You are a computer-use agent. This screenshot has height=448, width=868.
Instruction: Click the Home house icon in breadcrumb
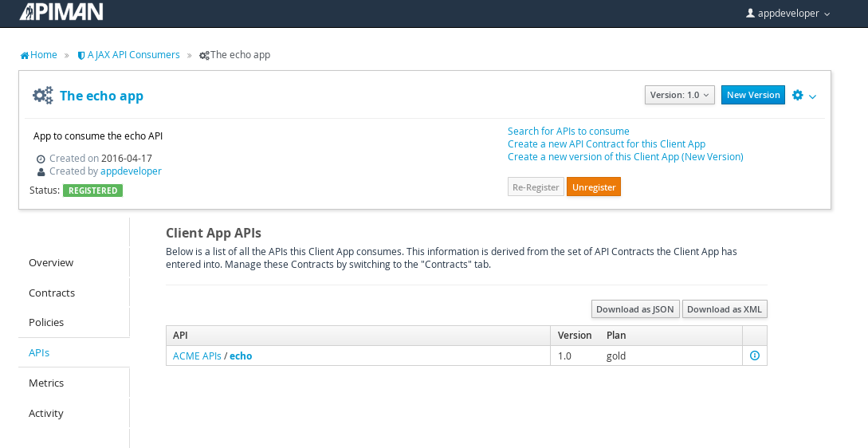25,55
